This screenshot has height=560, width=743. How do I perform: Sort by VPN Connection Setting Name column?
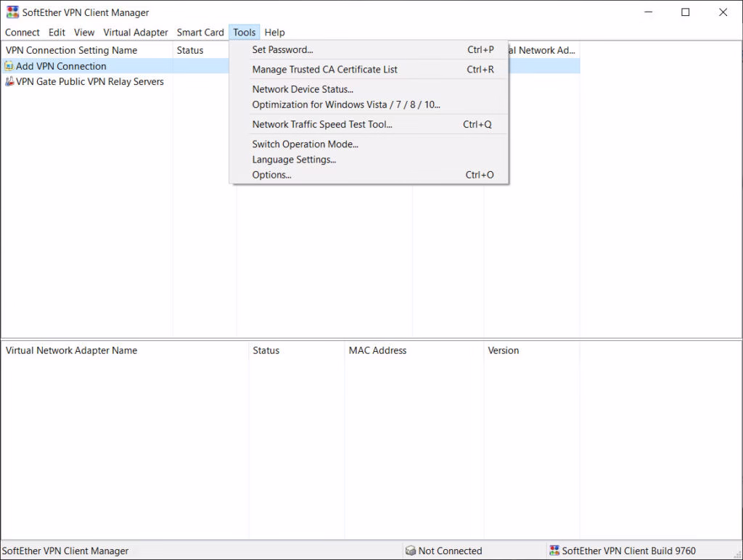pyautogui.click(x=87, y=50)
